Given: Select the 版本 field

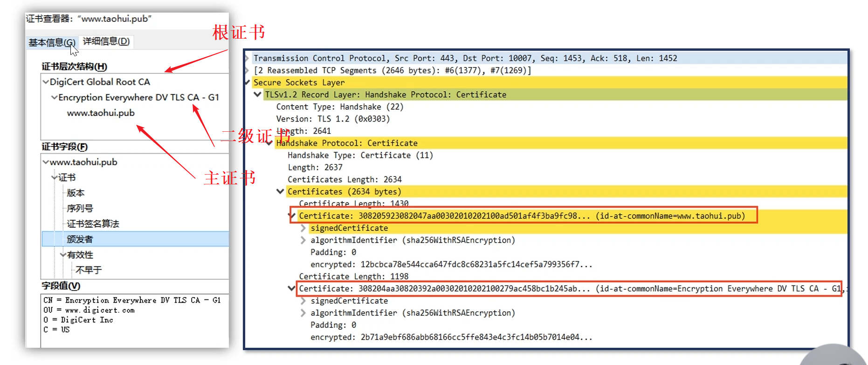Looking at the screenshot, I should 76,193.
